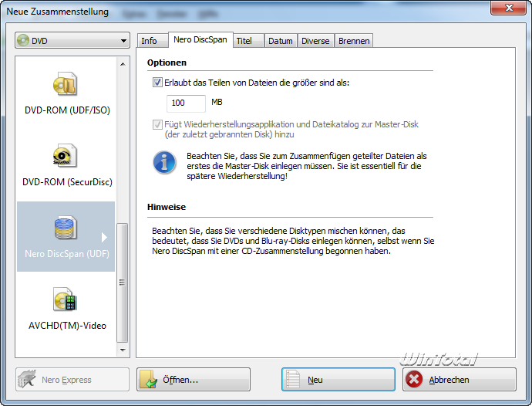This screenshot has height=406, width=532.
Task: Click the white arrow beside Nero DiscSpan
Action: 104,237
